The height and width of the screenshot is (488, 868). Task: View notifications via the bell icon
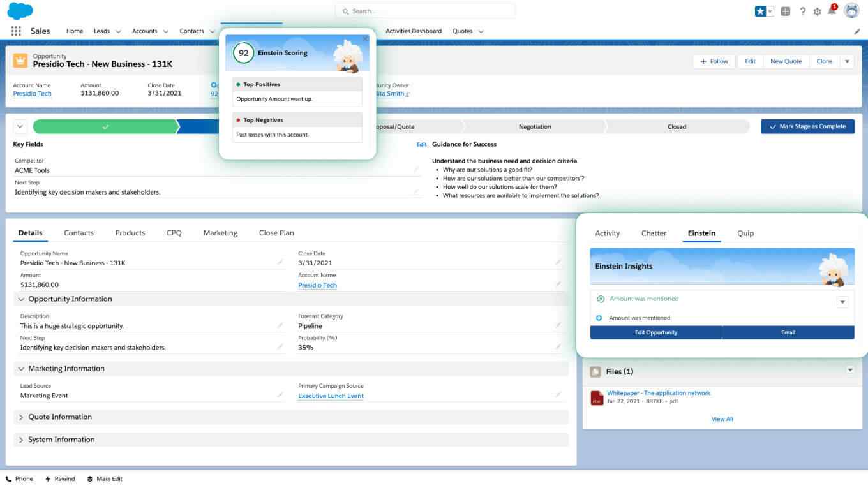coord(832,11)
